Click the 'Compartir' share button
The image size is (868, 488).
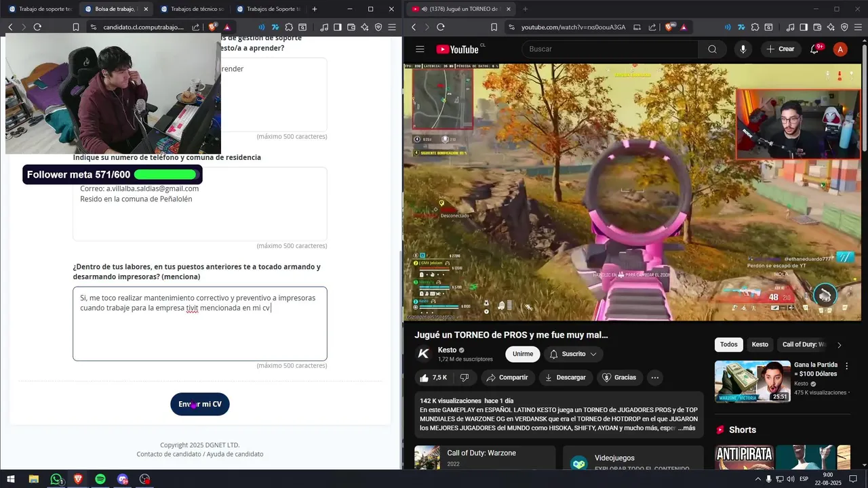[508, 378]
